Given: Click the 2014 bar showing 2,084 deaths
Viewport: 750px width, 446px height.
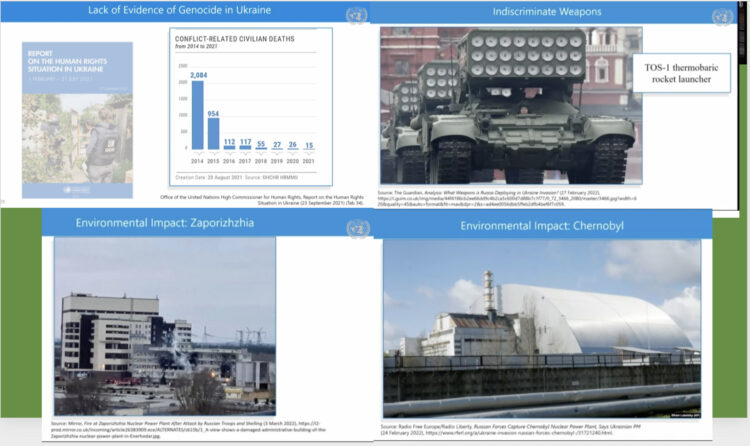Looking at the screenshot, I should (197, 115).
